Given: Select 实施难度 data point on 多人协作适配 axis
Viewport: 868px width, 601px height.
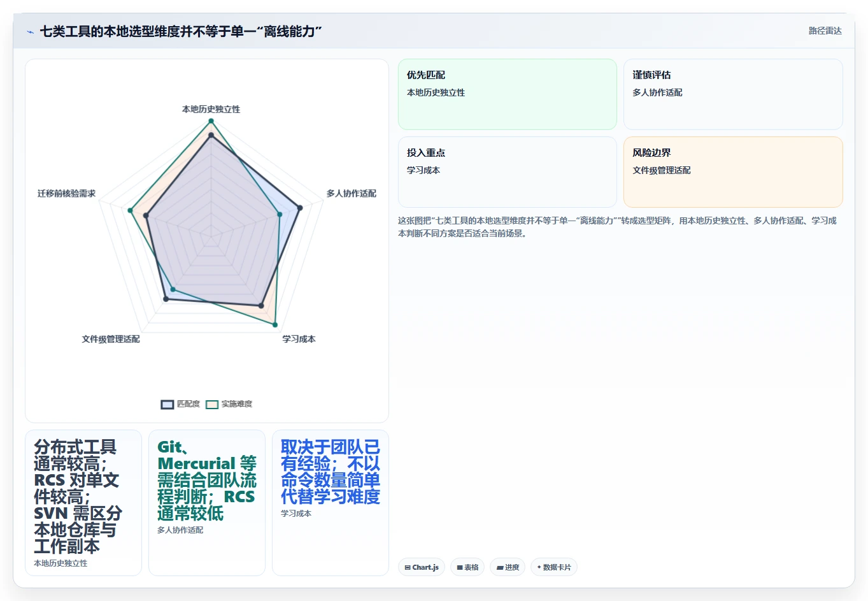Looking at the screenshot, I should [x=280, y=214].
